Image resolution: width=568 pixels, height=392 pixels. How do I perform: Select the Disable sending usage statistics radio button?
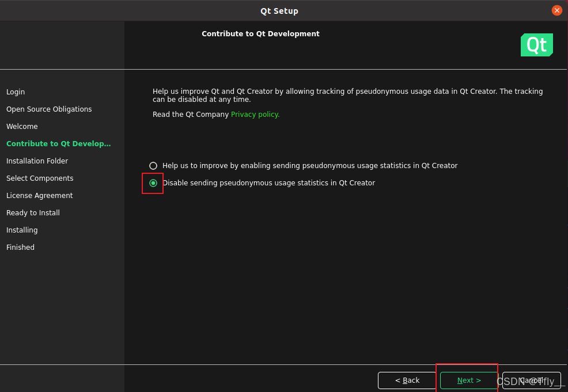153,183
